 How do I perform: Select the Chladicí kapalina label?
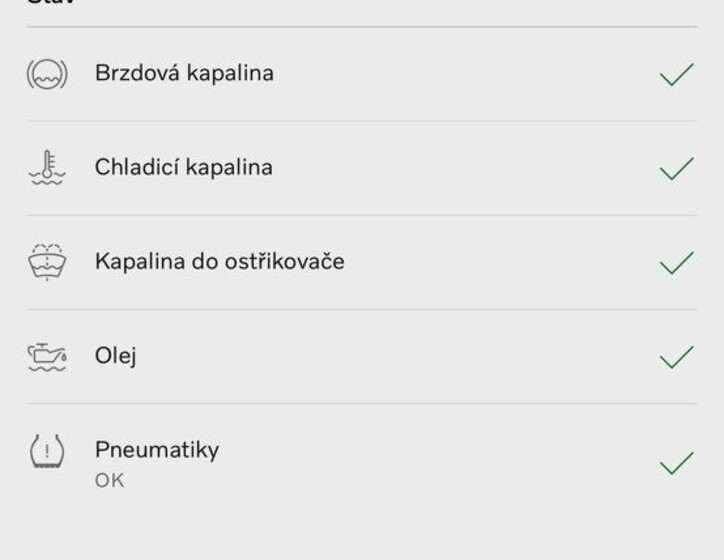click(x=184, y=167)
